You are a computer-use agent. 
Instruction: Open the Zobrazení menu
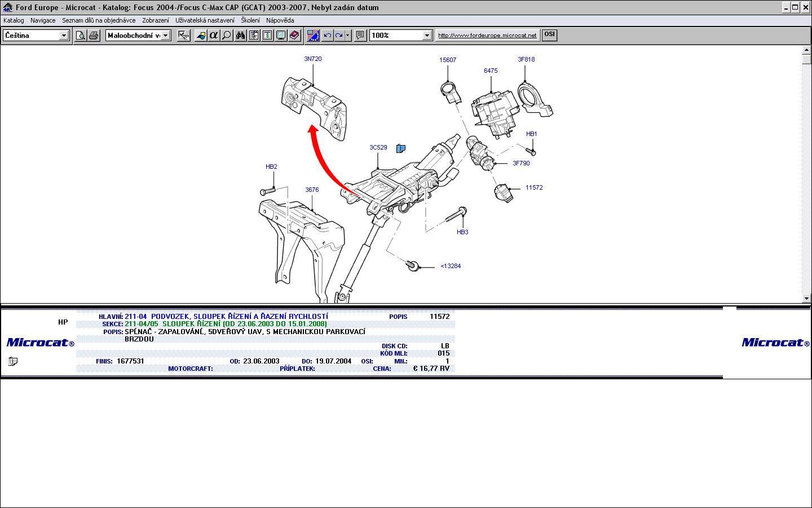point(155,20)
